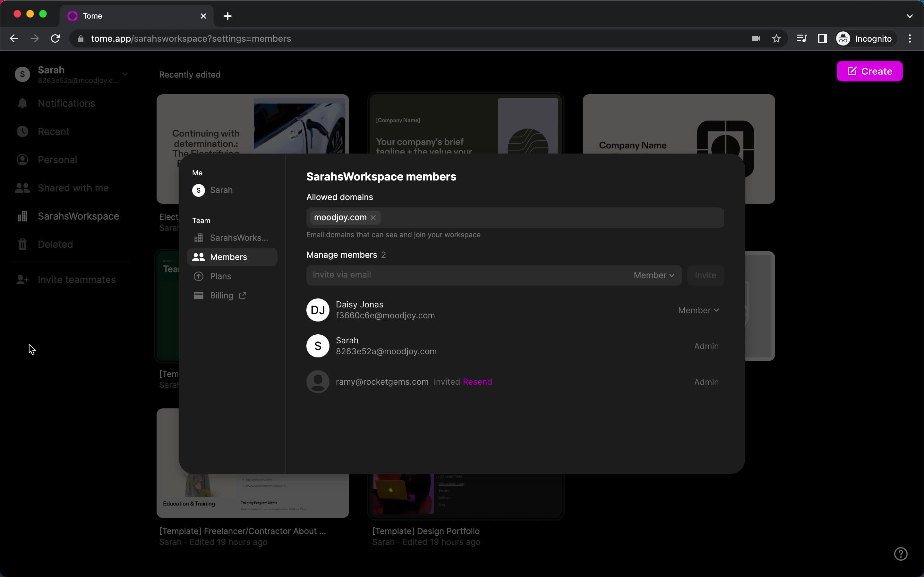Open the Personal section icon
Viewport: 924px width, 577px height.
(x=22, y=160)
